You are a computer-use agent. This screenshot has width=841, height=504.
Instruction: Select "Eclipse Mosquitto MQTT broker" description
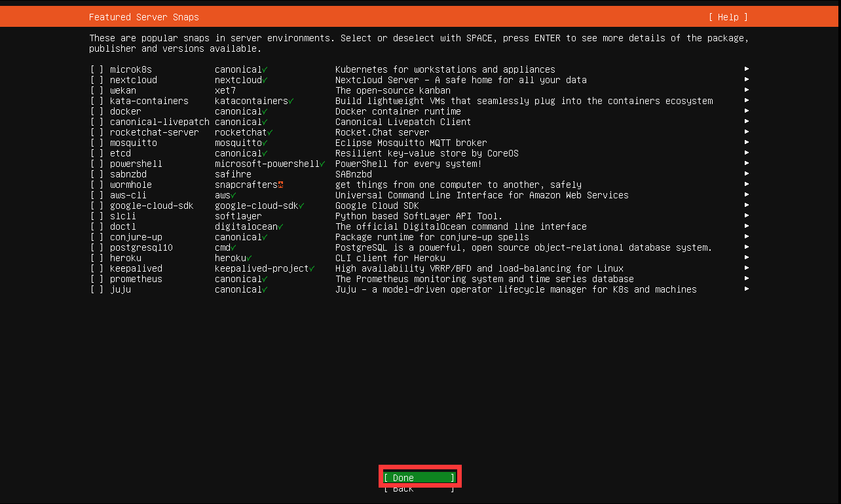[x=411, y=143]
